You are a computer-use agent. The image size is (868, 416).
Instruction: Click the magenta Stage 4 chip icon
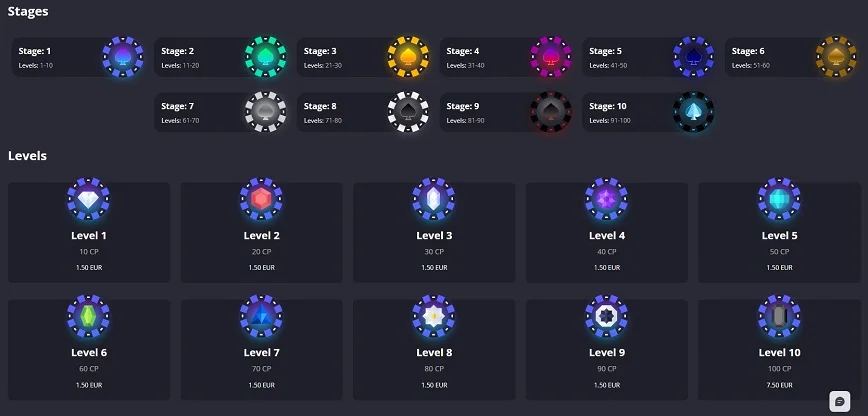coord(551,57)
